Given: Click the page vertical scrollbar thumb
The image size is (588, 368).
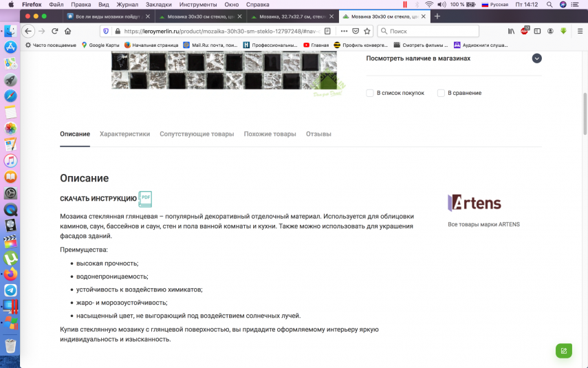Looking at the screenshot, I should pos(585,113).
